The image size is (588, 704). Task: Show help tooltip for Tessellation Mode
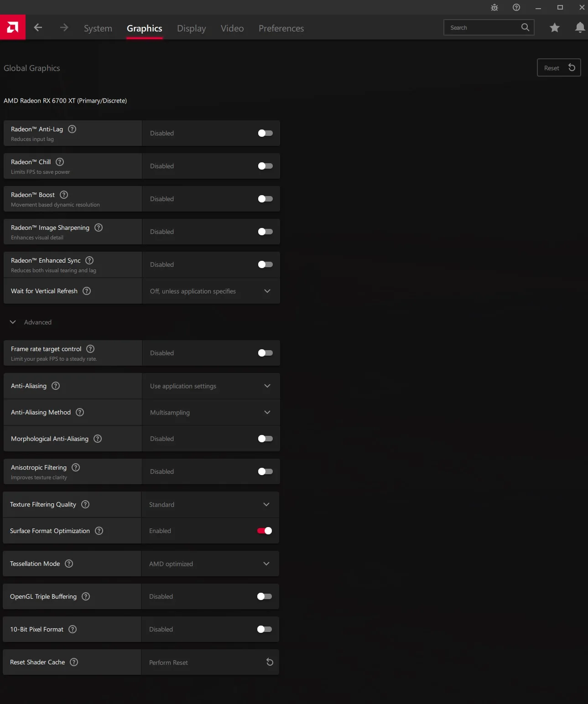click(x=69, y=564)
